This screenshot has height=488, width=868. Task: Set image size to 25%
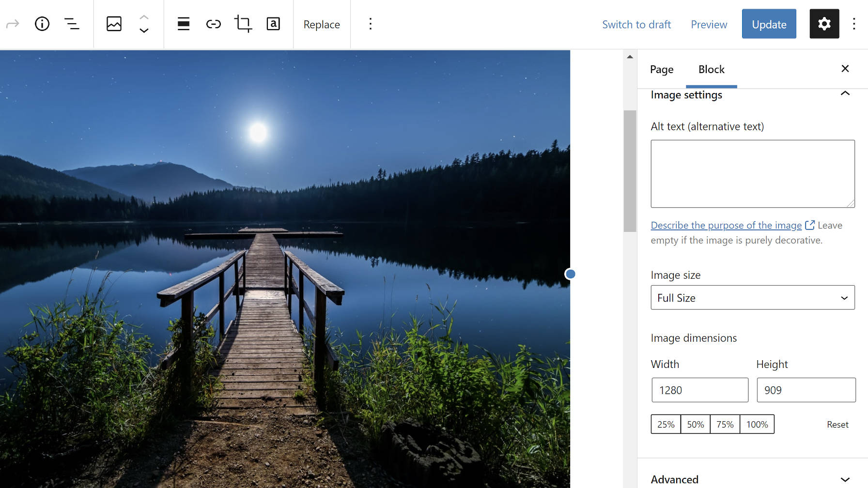[x=666, y=424]
